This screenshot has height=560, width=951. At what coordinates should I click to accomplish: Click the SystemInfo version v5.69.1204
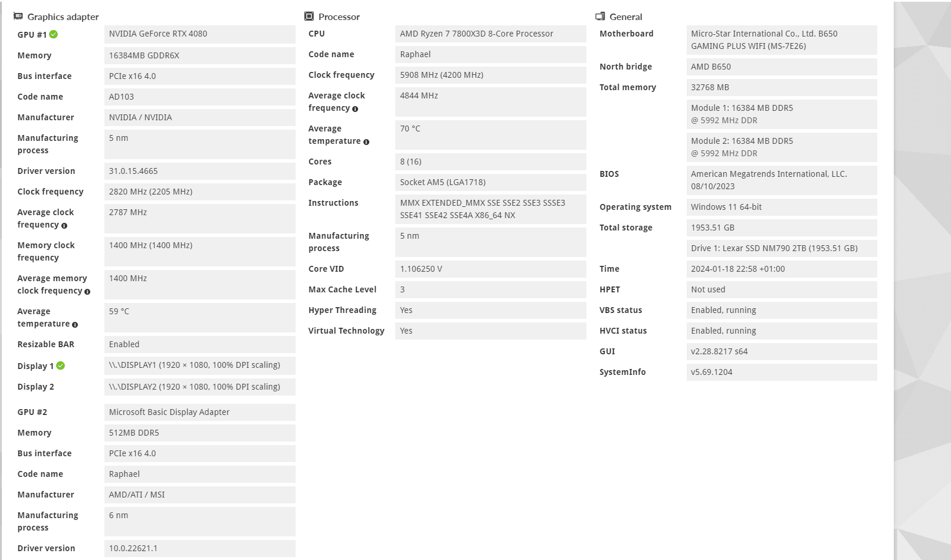782,372
